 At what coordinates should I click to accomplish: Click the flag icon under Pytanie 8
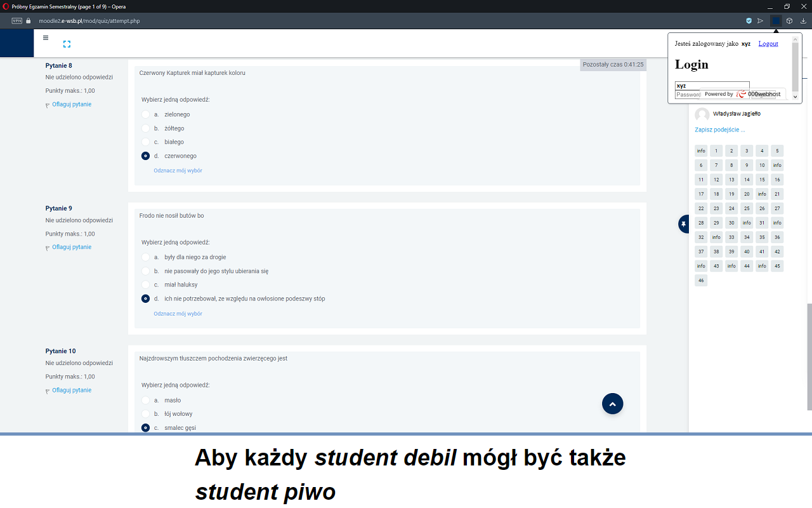(48, 105)
